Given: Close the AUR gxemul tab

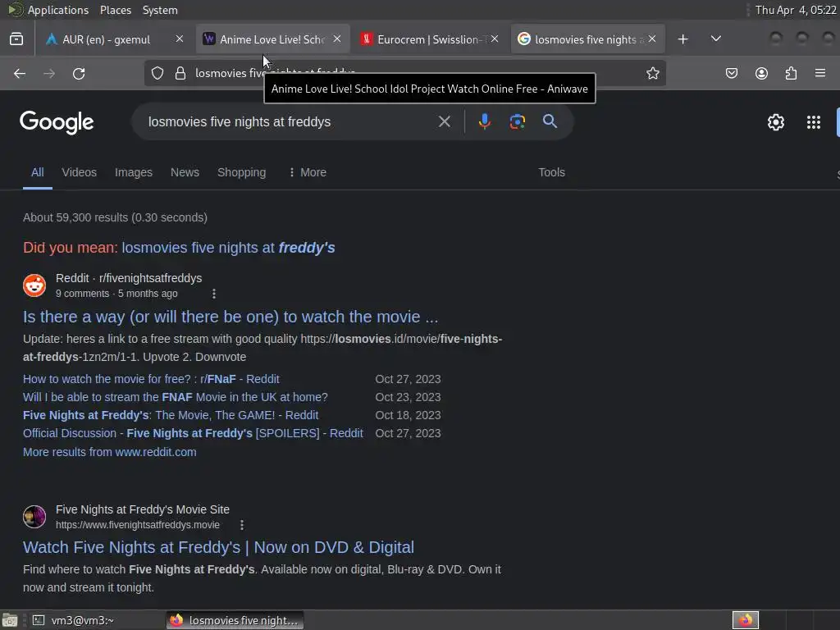Looking at the screenshot, I should click(180, 39).
